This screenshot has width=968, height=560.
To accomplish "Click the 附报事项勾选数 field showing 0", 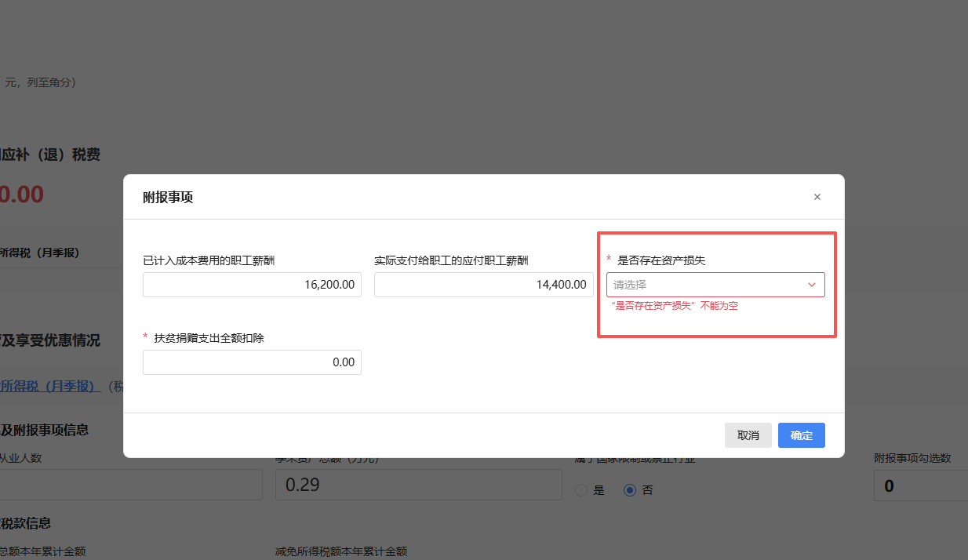I will pos(920,485).
